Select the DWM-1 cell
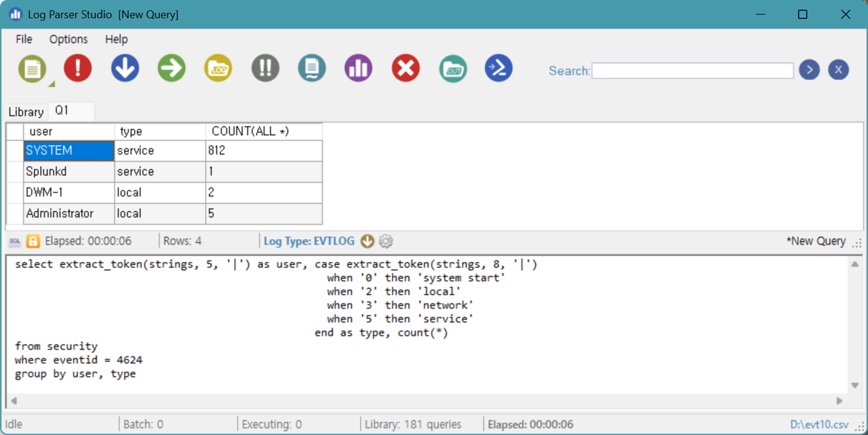 69,193
